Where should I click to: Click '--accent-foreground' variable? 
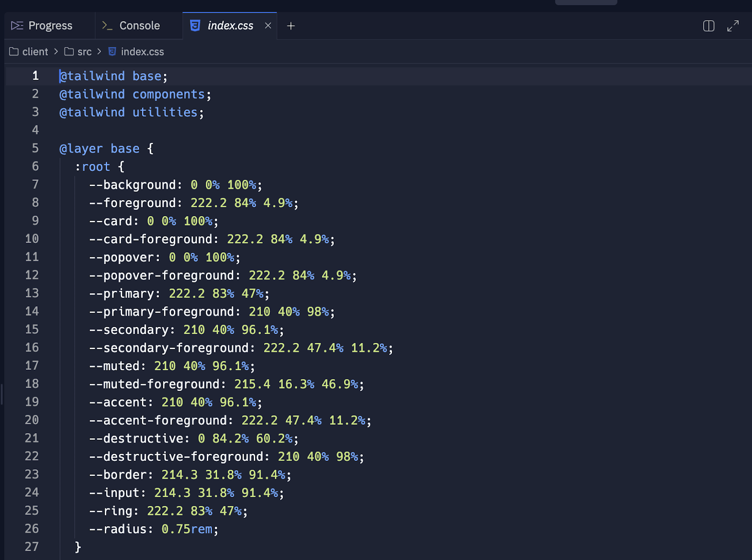157,421
